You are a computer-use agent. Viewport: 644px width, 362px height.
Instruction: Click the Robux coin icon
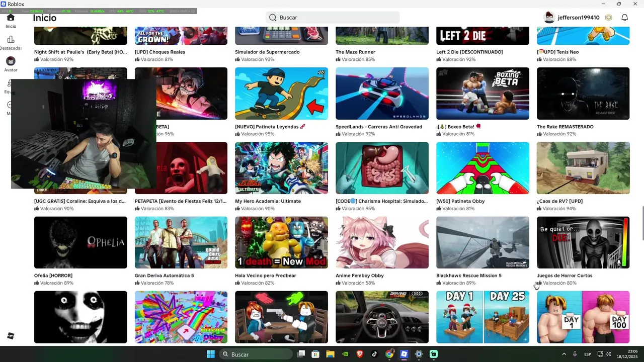coord(608,18)
